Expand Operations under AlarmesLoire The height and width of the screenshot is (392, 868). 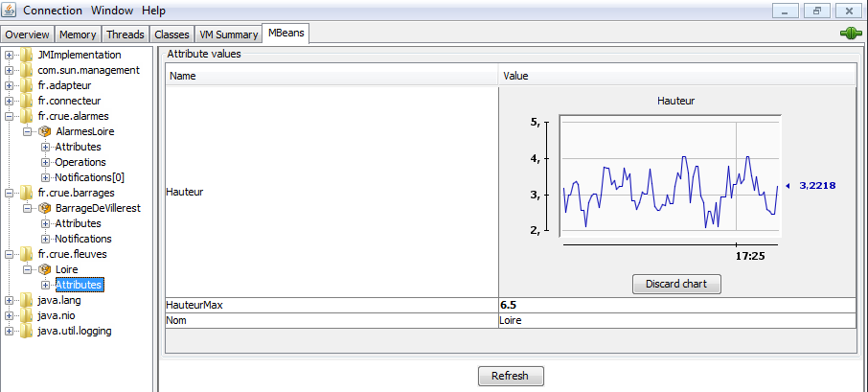[45, 162]
